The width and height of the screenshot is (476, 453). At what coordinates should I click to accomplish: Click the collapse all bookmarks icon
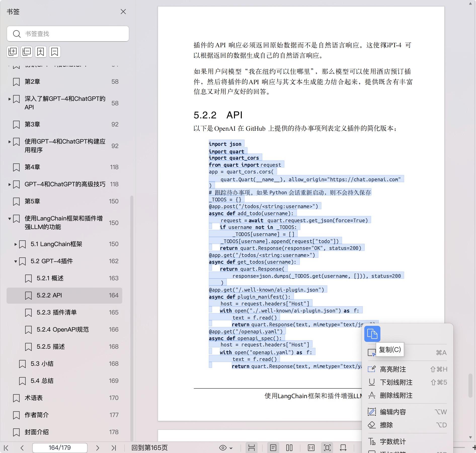point(27,52)
